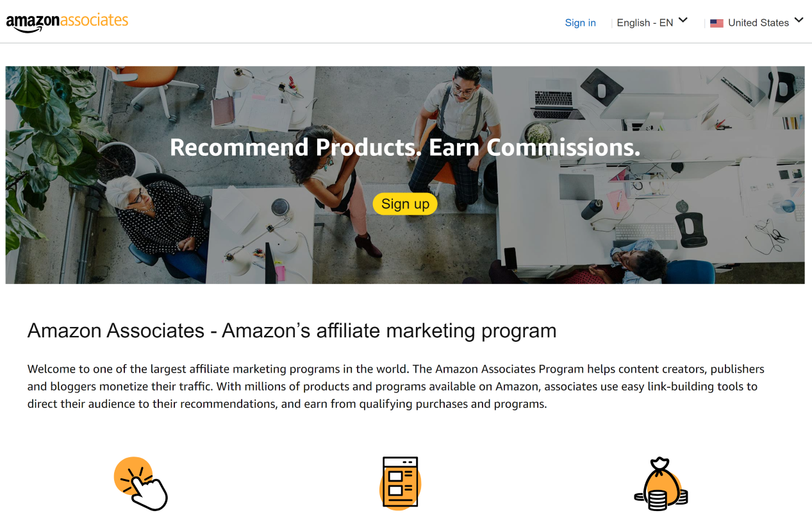Open the English - EN language dropdown
The height and width of the screenshot is (513, 812).
pyautogui.click(x=652, y=22)
